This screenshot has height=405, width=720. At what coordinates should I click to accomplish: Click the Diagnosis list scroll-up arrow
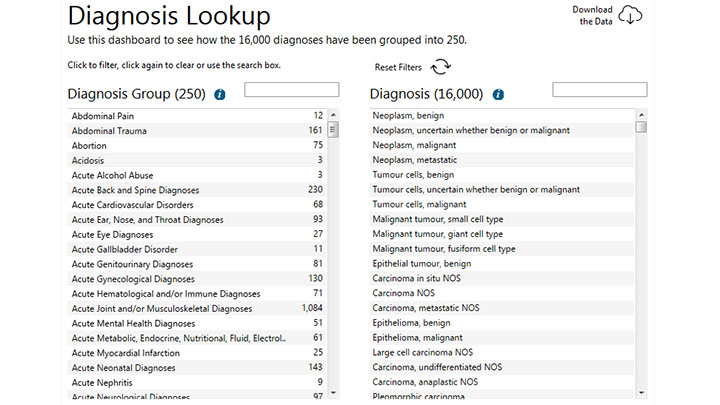tap(641, 115)
